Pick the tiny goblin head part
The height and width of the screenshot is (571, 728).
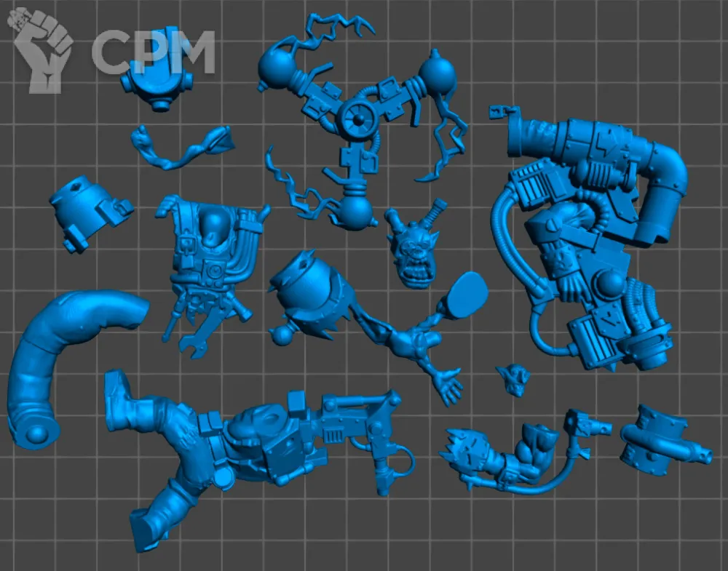pos(513,378)
